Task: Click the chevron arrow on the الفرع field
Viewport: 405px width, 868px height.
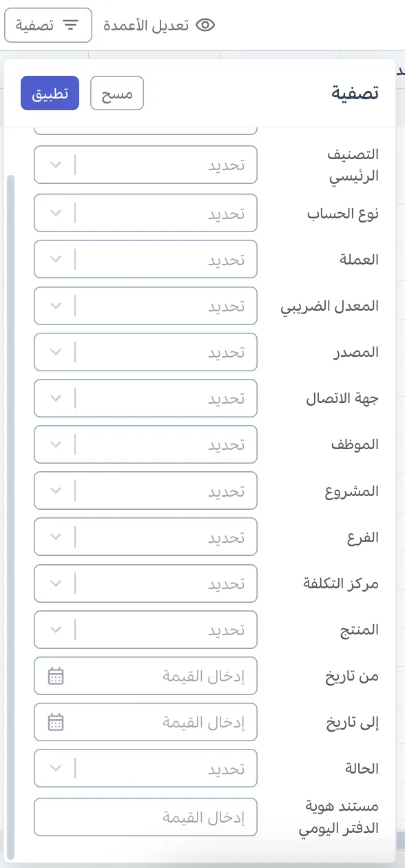Action: click(x=55, y=537)
